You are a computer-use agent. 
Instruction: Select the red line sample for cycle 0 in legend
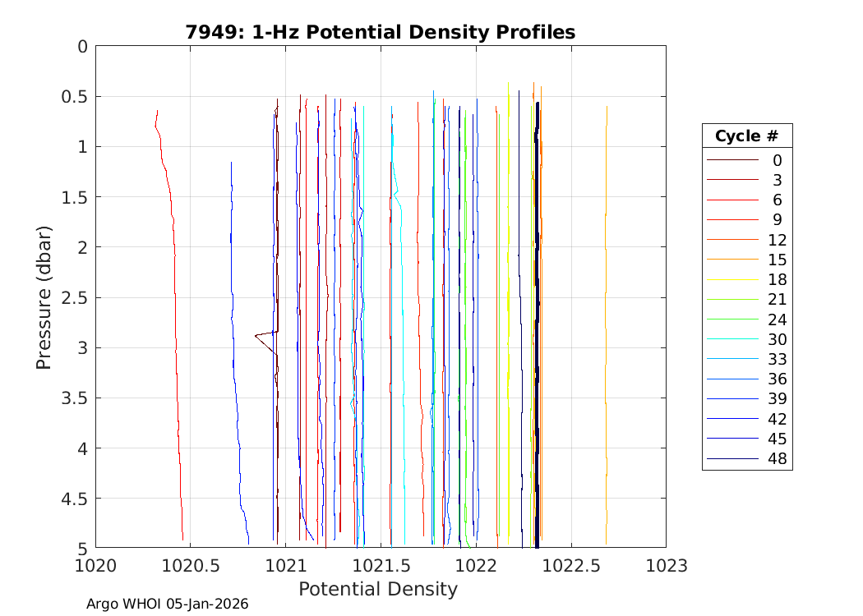[x=731, y=160]
